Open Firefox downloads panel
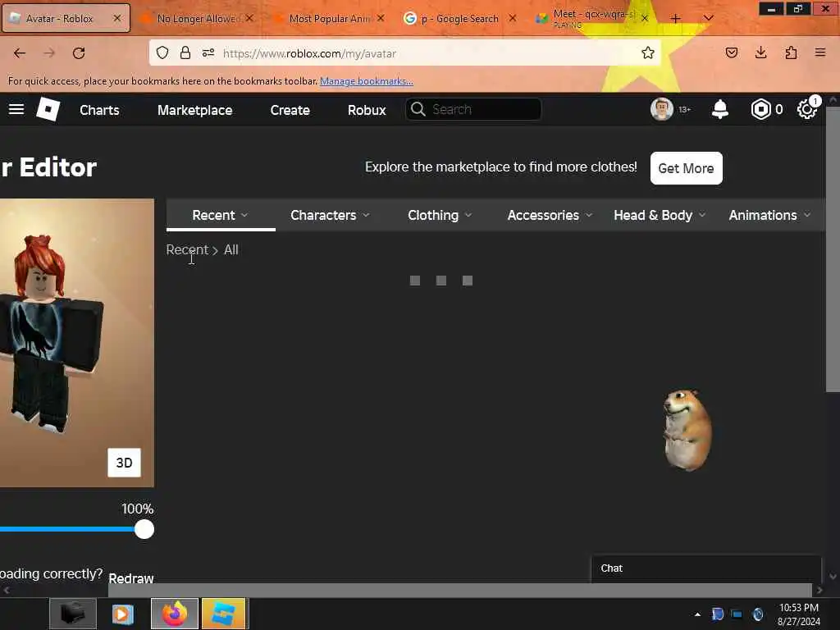The image size is (840, 630). click(x=760, y=52)
